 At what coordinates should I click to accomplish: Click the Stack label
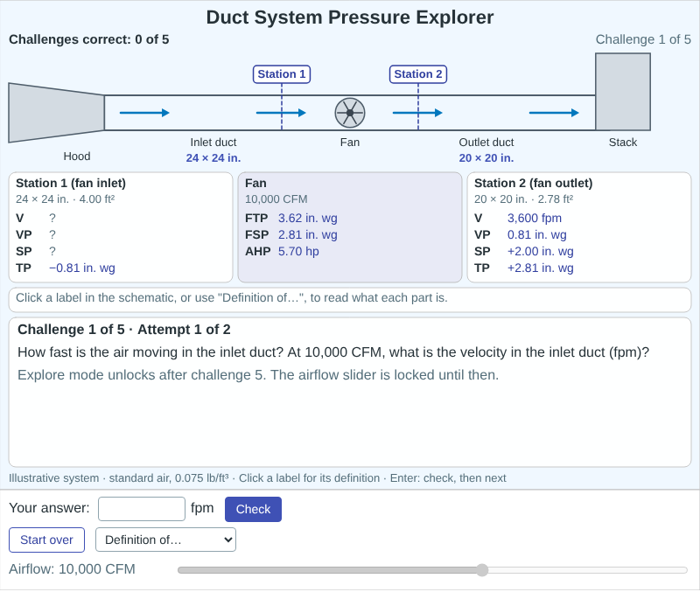[623, 143]
